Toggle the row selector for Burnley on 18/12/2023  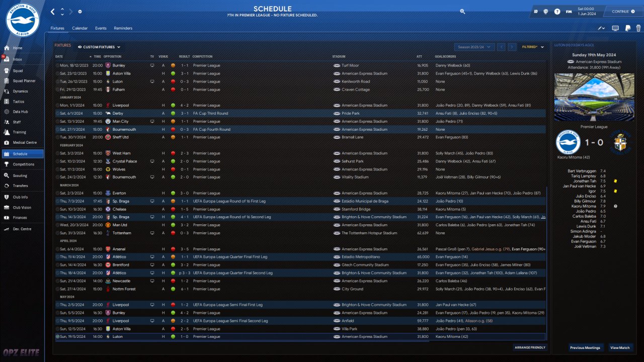(57, 65)
